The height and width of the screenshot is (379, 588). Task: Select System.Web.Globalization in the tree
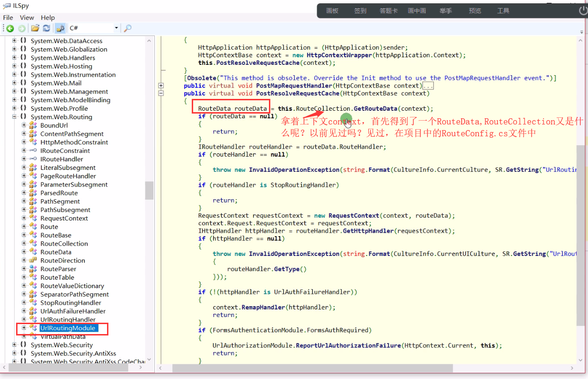pos(69,49)
